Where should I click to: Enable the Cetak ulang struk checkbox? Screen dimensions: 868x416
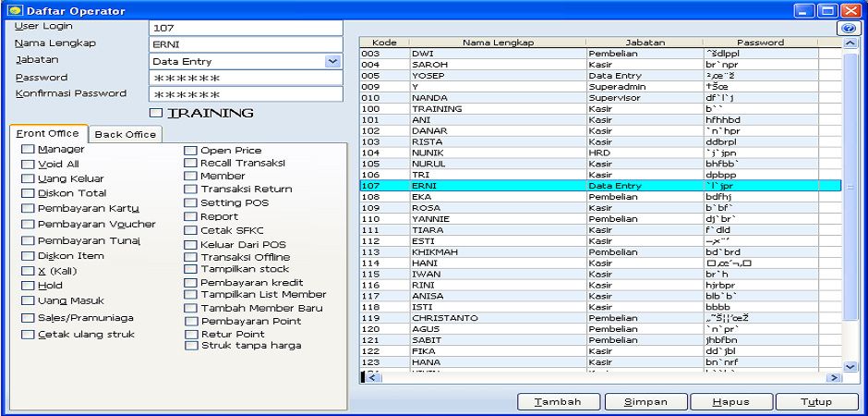27,335
